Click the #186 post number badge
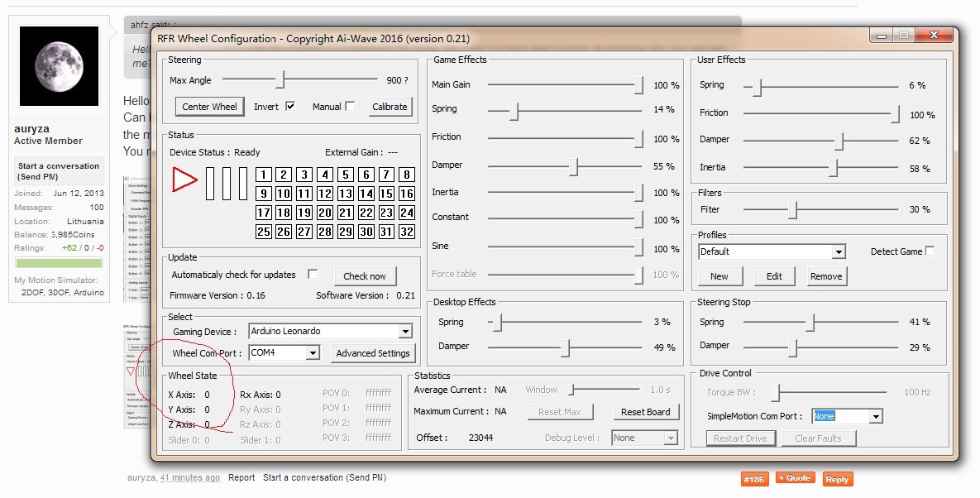This screenshot has width=980, height=498. (753, 480)
